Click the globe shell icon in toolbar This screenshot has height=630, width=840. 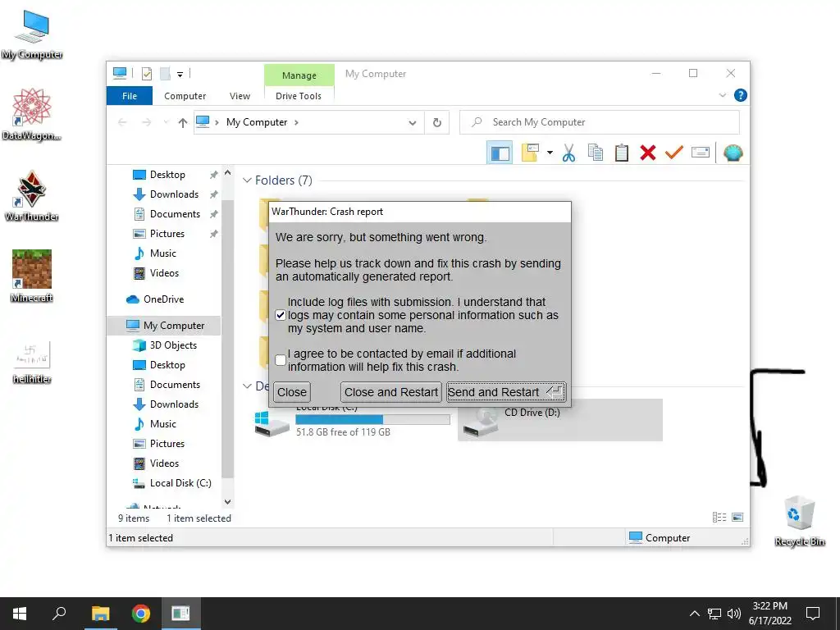tap(733, 153)
